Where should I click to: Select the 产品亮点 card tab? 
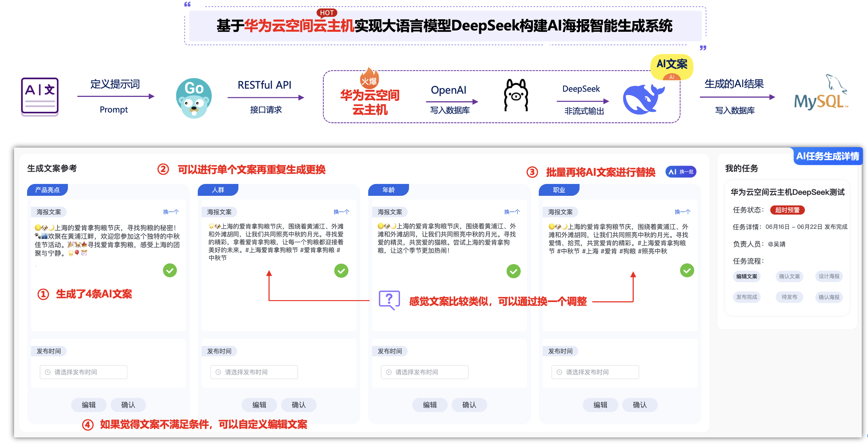47,190
